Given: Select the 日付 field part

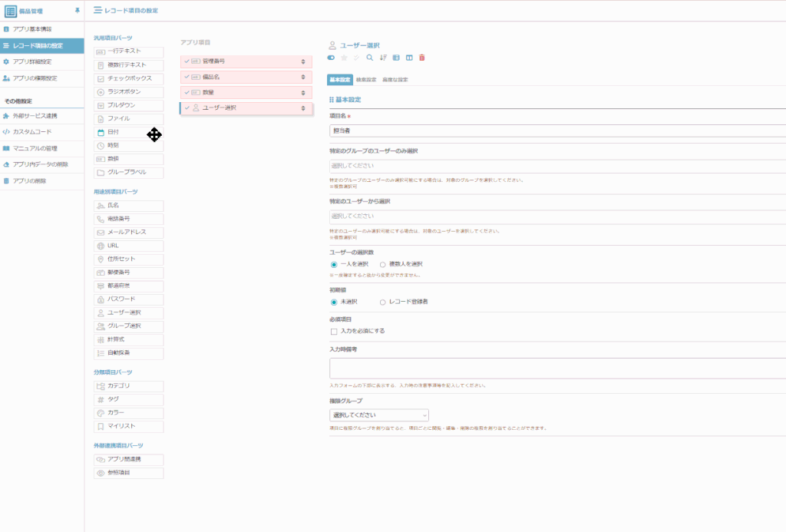Looking at the screenshot, I should pos(128,132).
